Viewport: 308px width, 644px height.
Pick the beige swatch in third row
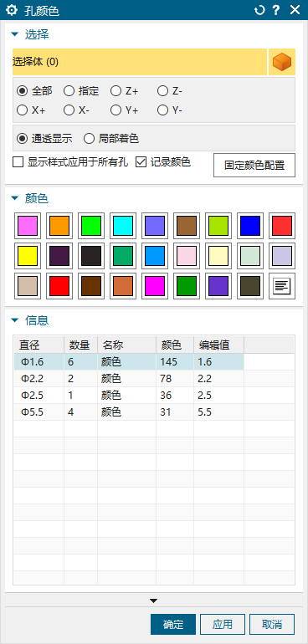(28, 286)
